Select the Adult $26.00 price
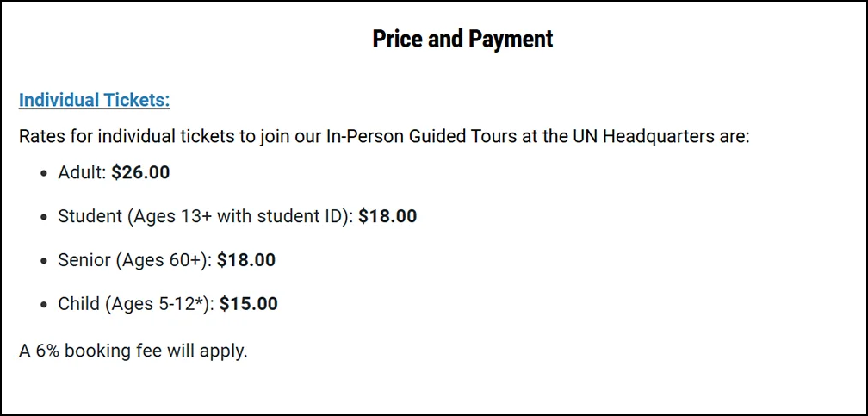Image resolution: width=868 pixels, height=416 pixels. [140, 172]
